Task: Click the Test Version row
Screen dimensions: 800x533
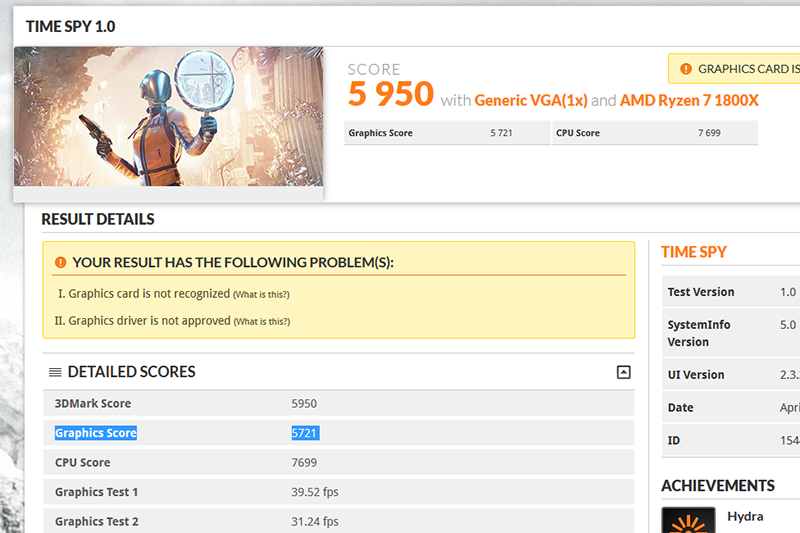Action: click(x=731, y=292)
